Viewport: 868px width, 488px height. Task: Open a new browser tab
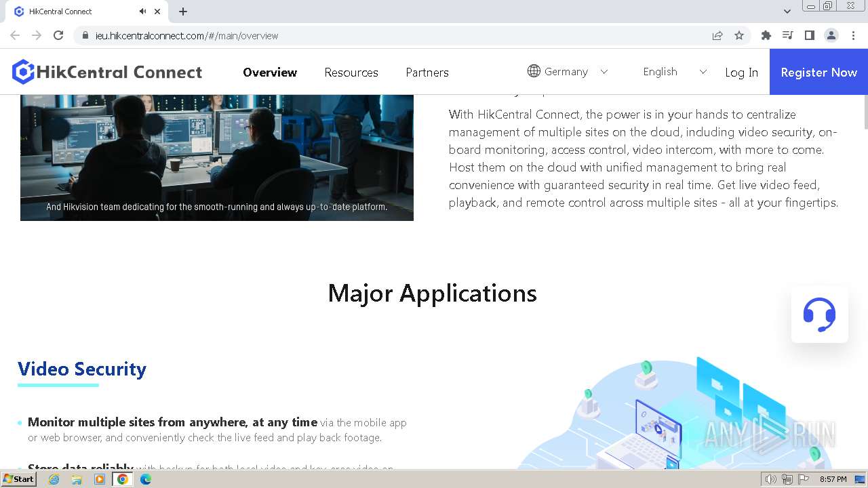tap(183, 12)
